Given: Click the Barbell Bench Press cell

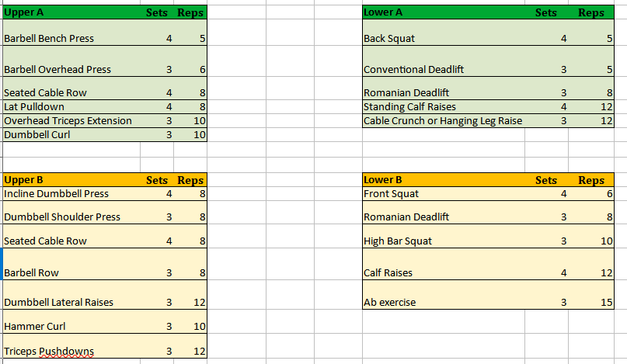Looking at the screenshot, I should coord(71,33).
